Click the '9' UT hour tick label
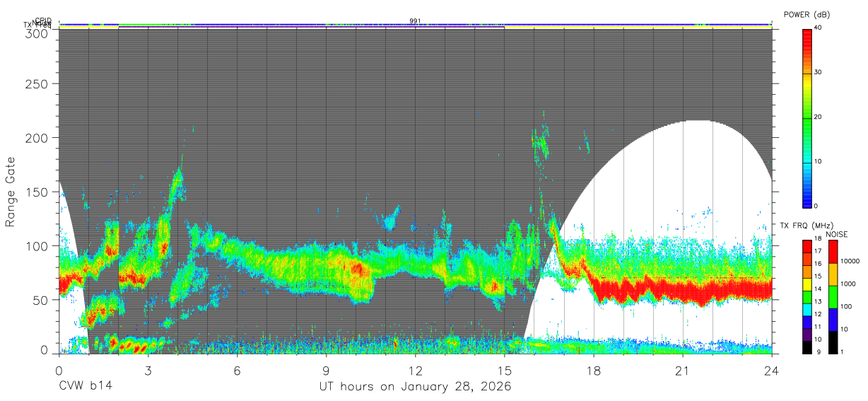 326,371
